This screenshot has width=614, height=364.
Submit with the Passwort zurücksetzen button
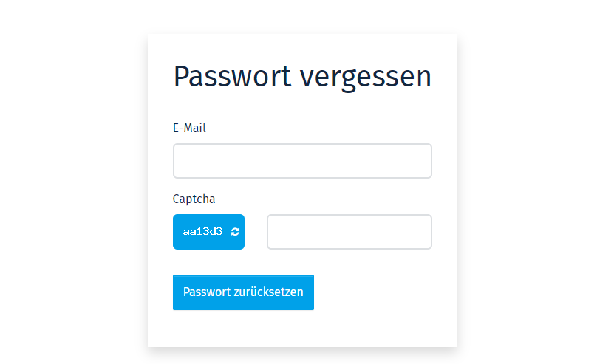[x=243, y=292]
